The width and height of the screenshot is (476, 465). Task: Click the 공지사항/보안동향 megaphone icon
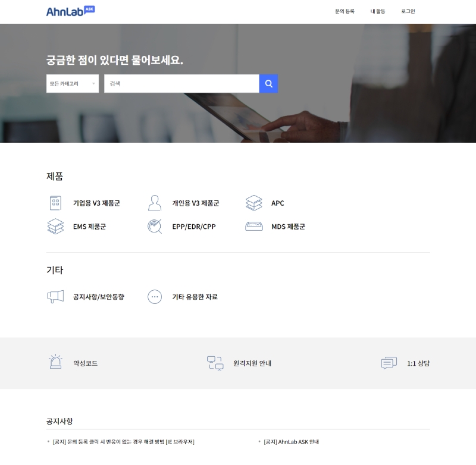pos(55,297)
